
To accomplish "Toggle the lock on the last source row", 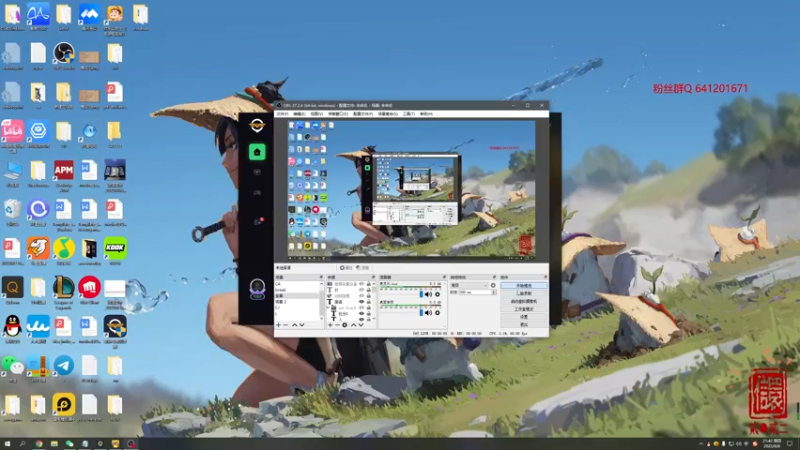I will (368, 319).
